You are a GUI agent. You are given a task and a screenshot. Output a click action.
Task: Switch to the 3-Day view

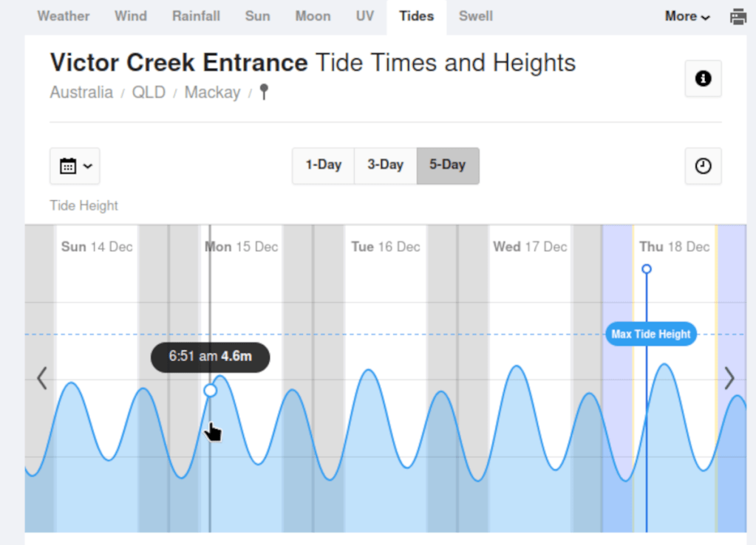click(x=386, y=165)
